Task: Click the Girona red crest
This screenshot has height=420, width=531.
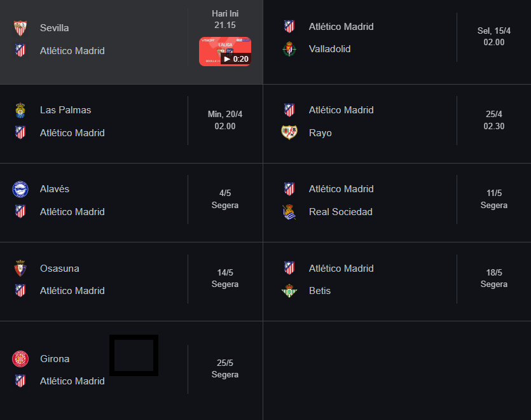Action: [x=20, y=359]
